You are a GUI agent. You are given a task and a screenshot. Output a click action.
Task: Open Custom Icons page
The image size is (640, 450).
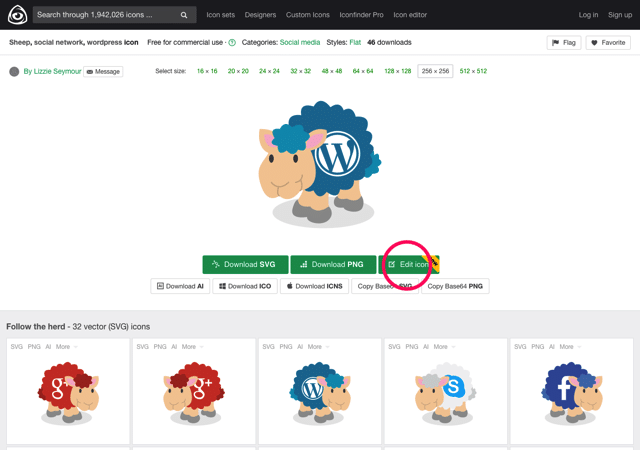point(308,15)
